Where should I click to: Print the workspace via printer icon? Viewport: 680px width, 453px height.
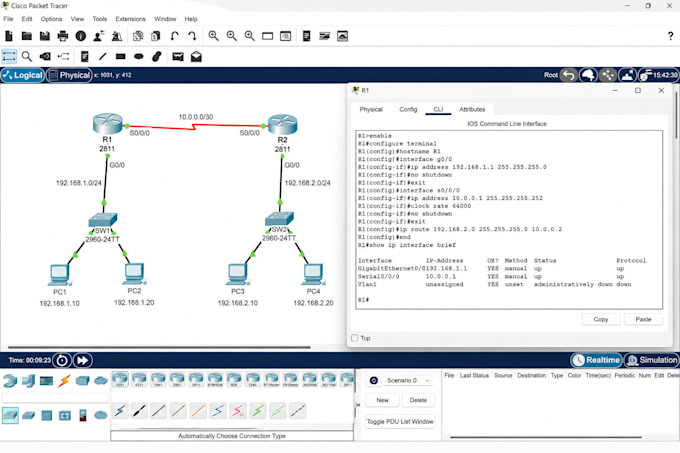63,36
